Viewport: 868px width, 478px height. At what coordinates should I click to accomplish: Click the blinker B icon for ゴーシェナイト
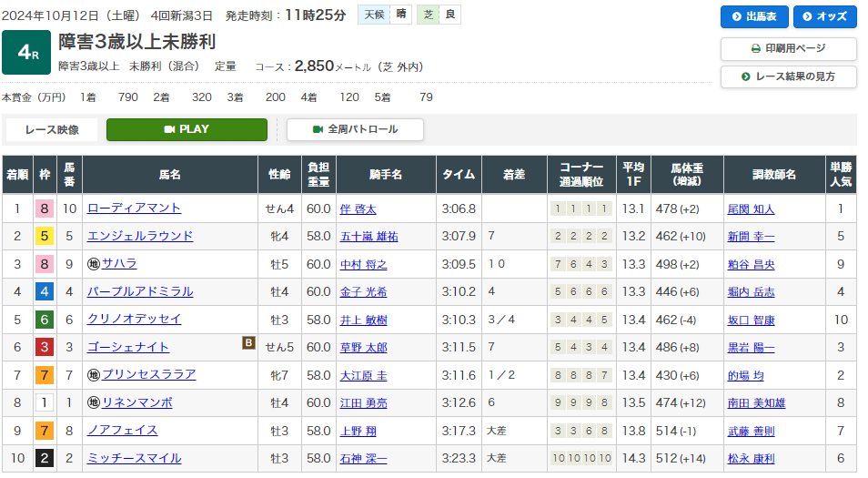click(x=247, y=343)
